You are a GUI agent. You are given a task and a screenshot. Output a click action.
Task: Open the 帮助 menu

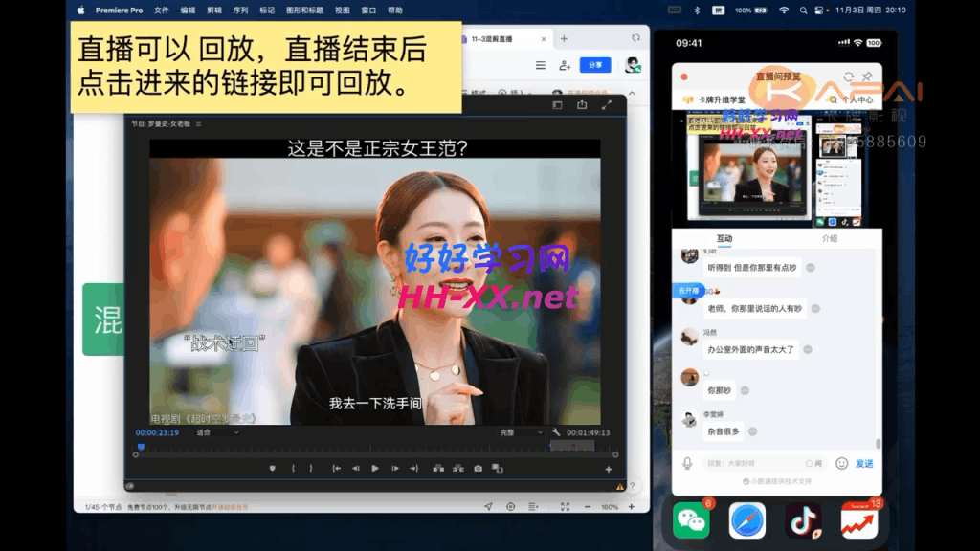tap(395, 11)
